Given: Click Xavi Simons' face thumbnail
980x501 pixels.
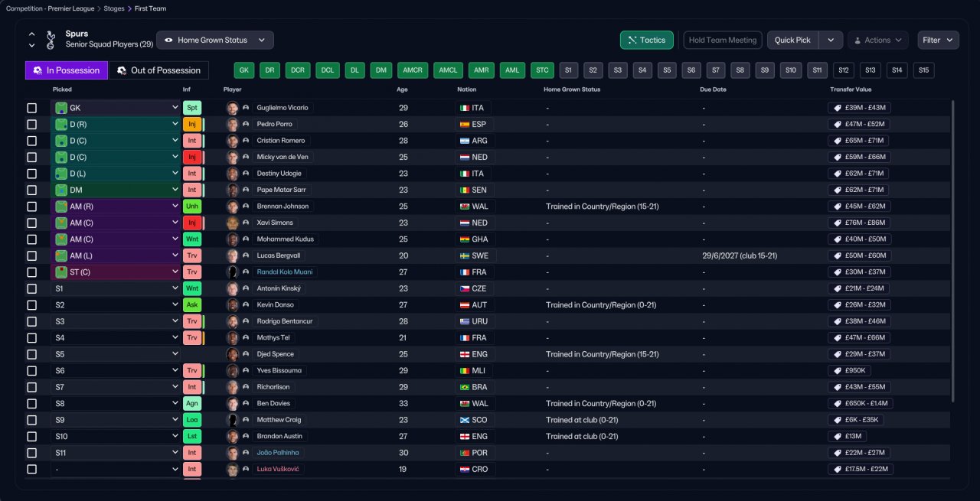Looking at the screenshot, I should [232, 223].
